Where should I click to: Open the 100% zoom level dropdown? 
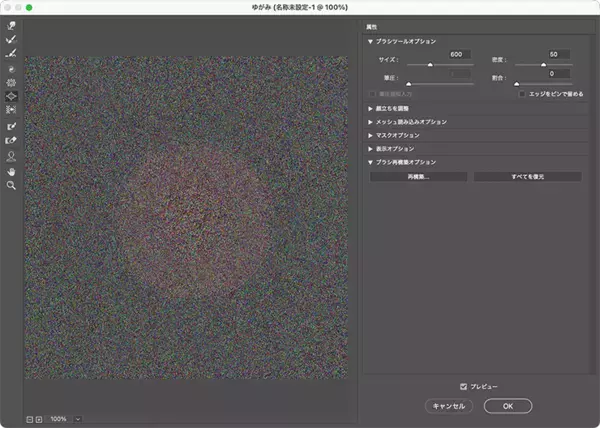(78, 419)
